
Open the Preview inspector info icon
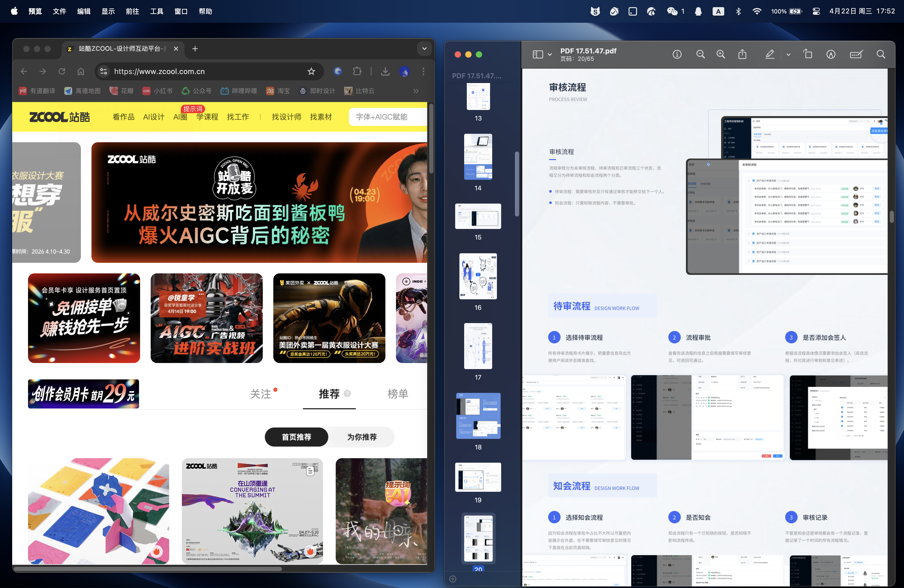(677, 54)
